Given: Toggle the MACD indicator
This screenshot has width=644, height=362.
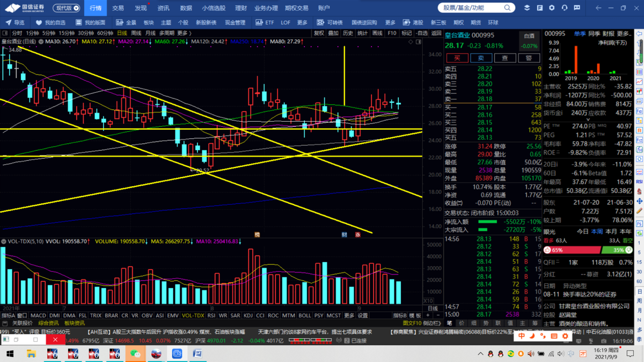Looking at the screenshot, I should (38, 316).
